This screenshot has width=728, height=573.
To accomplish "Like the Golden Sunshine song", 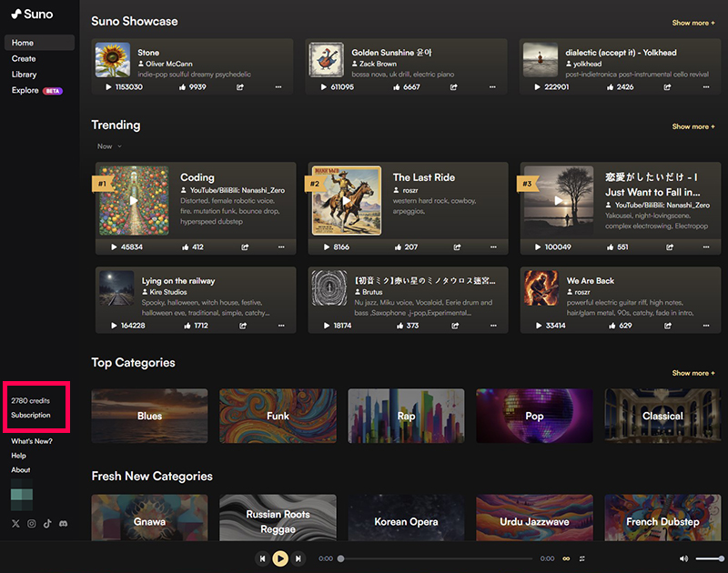I will click(x=396, y=86).
